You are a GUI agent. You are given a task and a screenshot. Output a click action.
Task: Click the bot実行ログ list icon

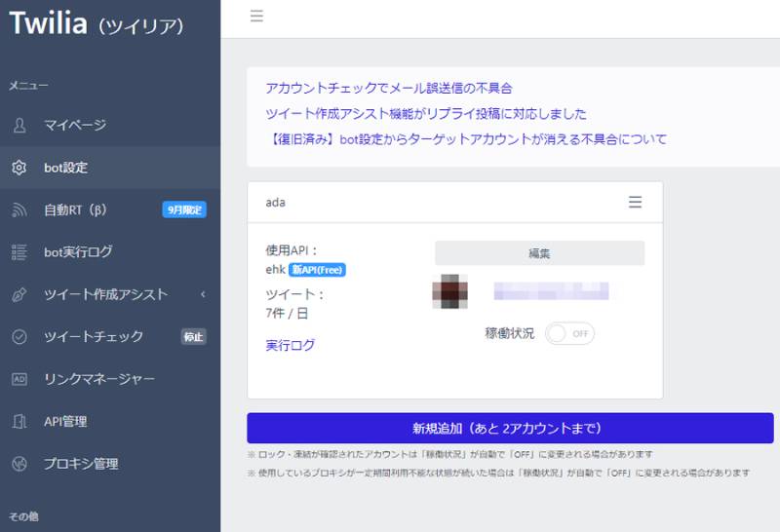[19, 252]
